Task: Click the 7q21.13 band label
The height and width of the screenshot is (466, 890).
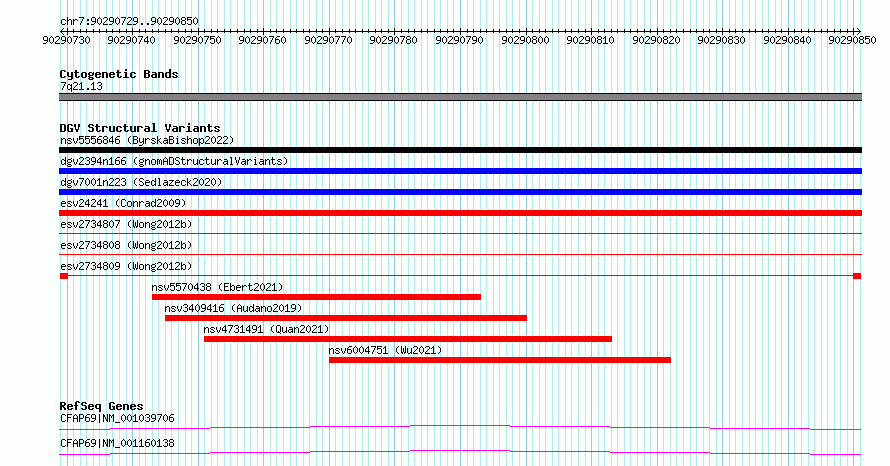Action: (81, 86)
